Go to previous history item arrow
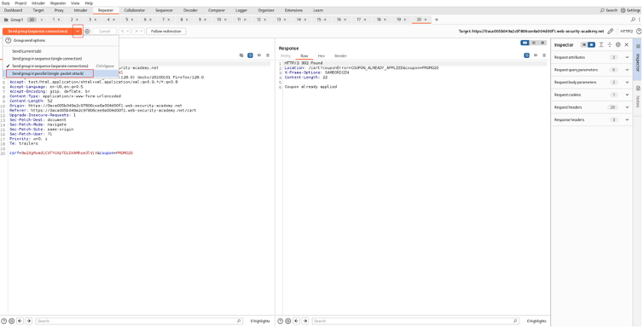 123,32
